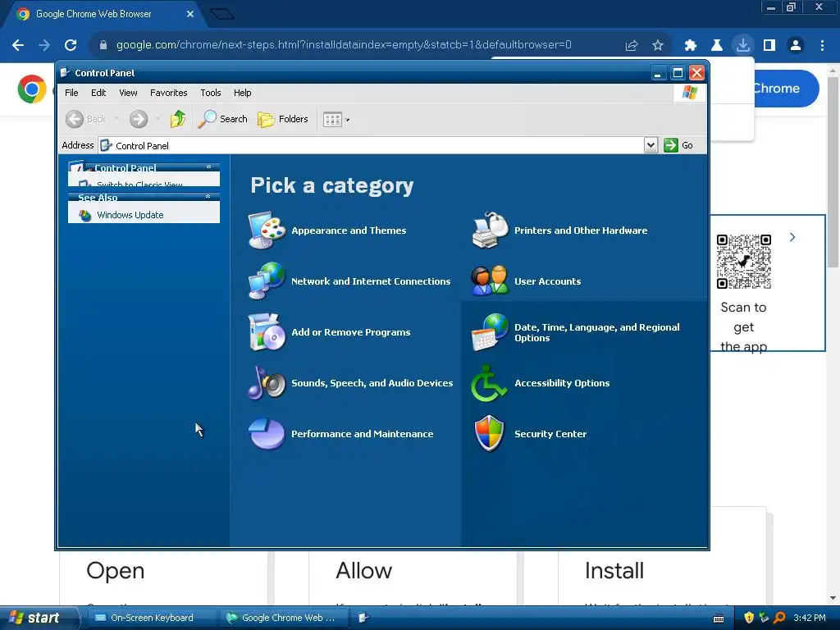This screenshot has height=630, width=840.
Task: Click the Start button
Action: click(38, 618)
